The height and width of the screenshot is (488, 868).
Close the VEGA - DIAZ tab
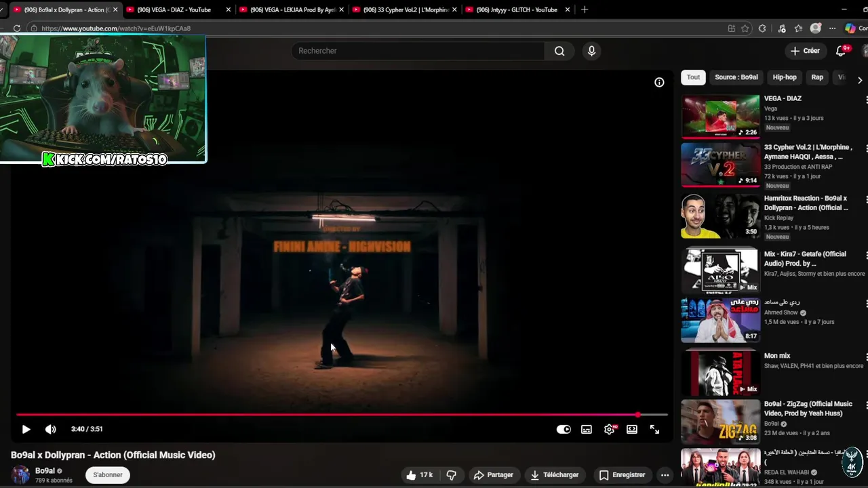[x=228, y=10]
